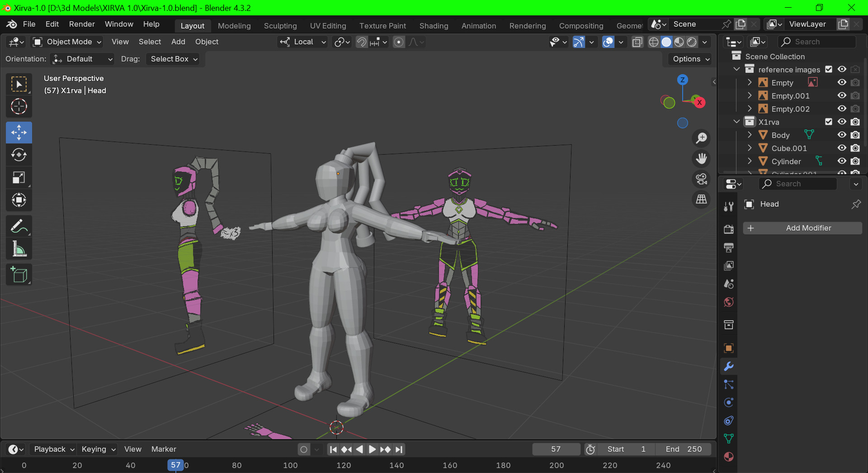The height and width of the screenshot is (473, 868).
Task: Select the Select Box tool icon
Action: tap(19, 84)
